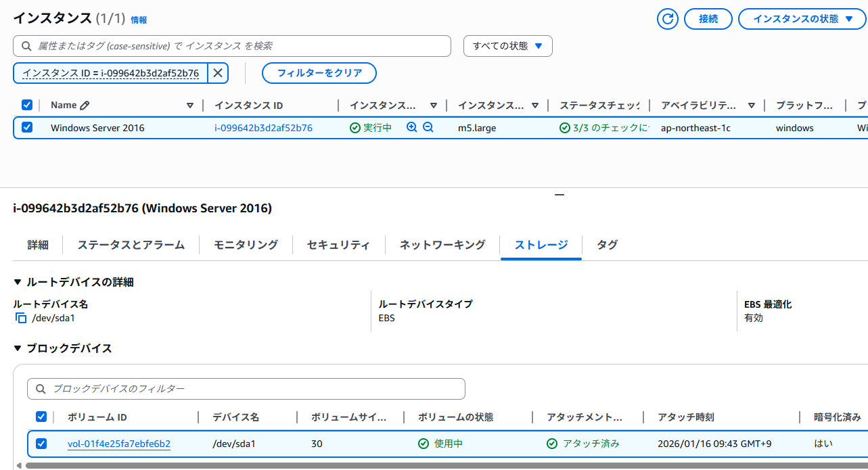Switch to the セキュリティ tab

(338, 245)
